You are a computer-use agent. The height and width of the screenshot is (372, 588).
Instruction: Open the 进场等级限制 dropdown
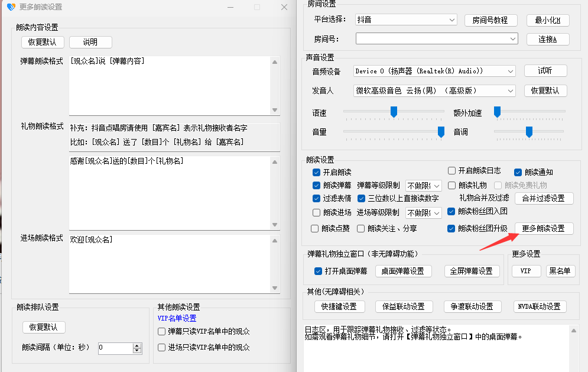click(x=424, y=213)
